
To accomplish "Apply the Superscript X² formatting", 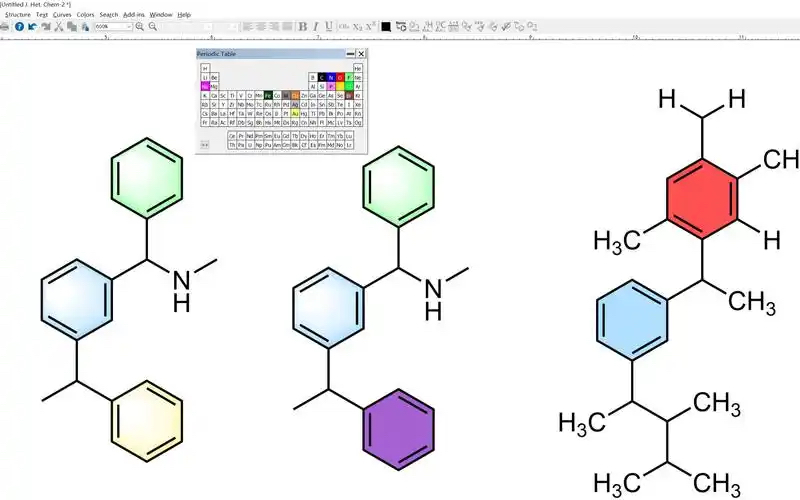I will coord(371,26).
